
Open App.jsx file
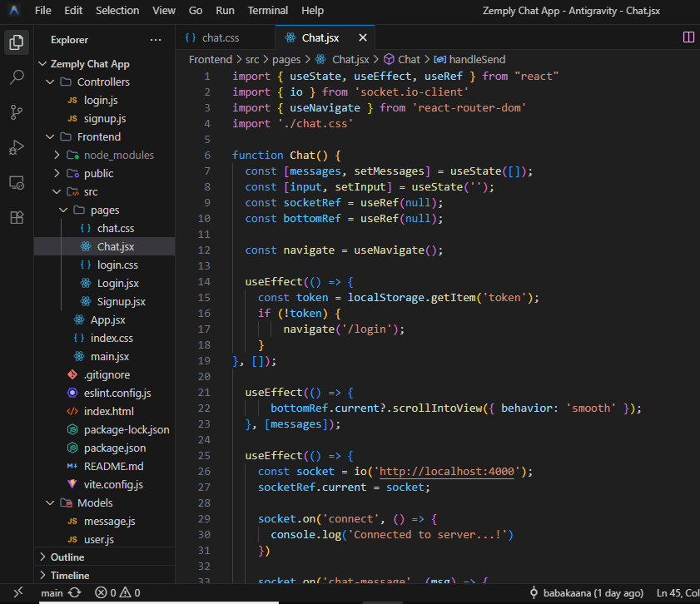pos(105,319)
